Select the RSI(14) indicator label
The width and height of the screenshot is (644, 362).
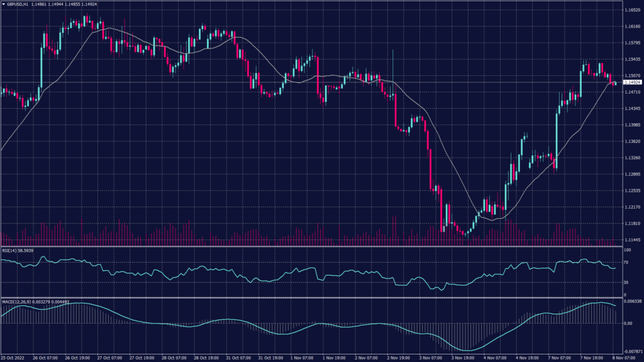[18, 250]
